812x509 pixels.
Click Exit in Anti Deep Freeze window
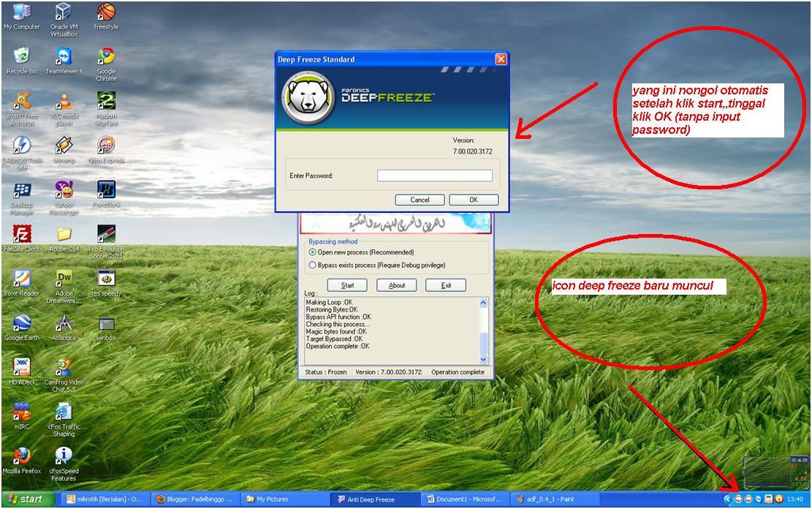click(446, 285)
